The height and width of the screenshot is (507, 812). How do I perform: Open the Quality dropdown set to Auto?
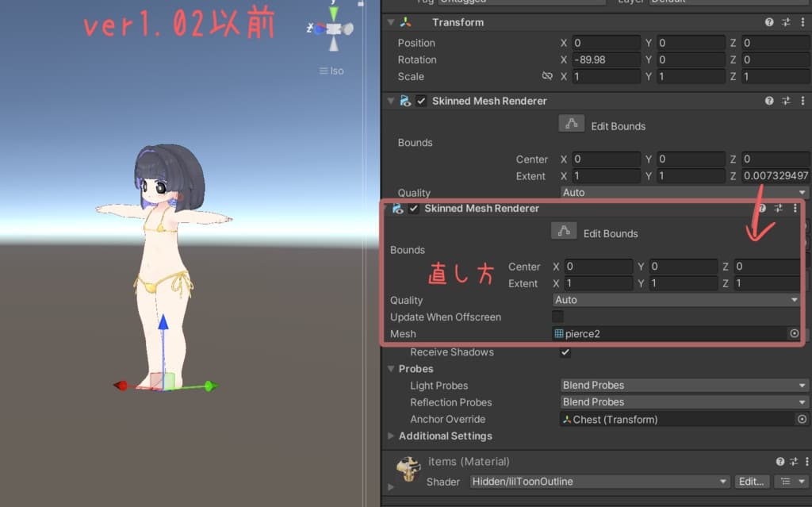click(x=676, y=300)
